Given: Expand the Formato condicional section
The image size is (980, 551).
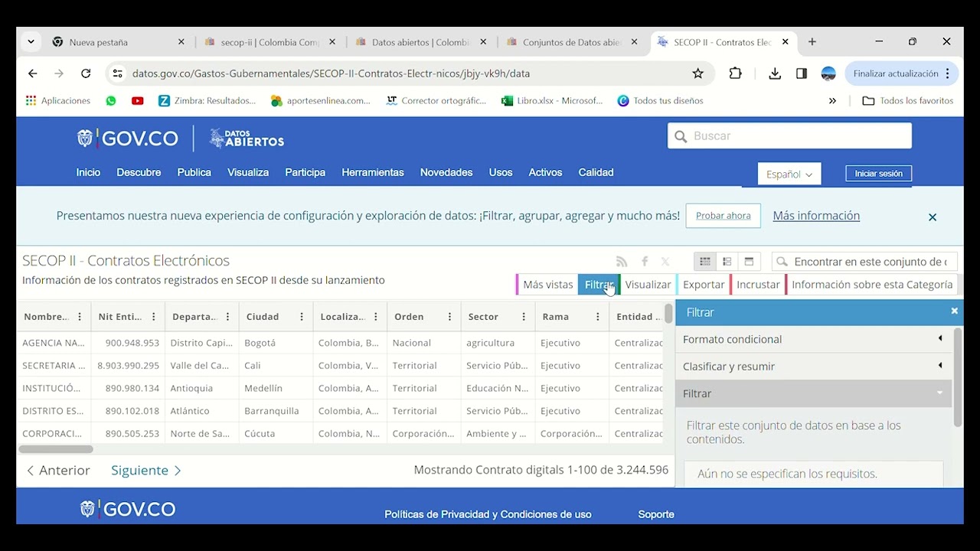Looking at the screenshot, I should pos(813,339).
